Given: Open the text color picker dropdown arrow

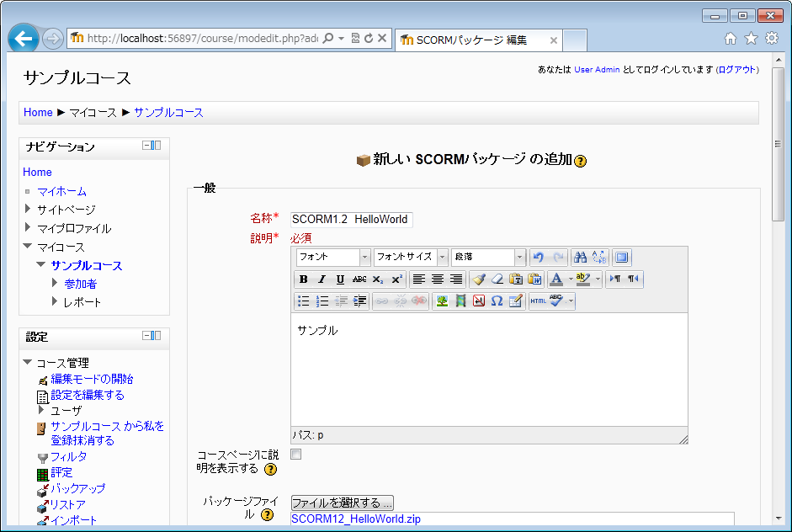Looking at the screenshot, I should (570, 279).
